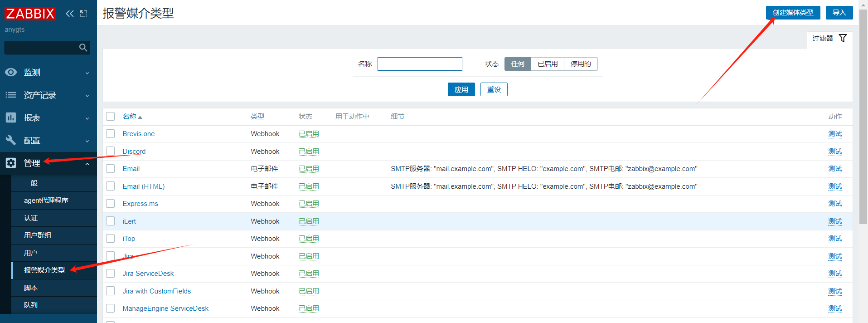Click the kiosk mode sidebar icon
The width and height of the screenshot is (868, 323).
(x=83, y=14)
